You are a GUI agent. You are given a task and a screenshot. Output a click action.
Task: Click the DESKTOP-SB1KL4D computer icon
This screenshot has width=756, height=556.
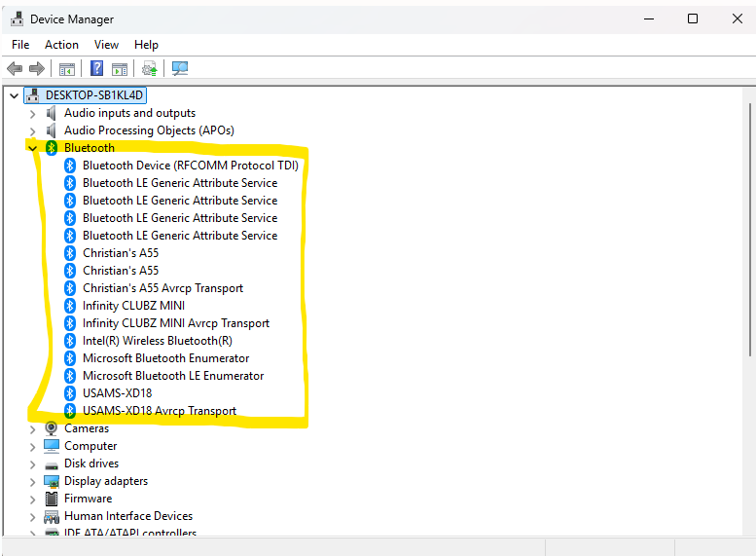click(x=32, y=95)
